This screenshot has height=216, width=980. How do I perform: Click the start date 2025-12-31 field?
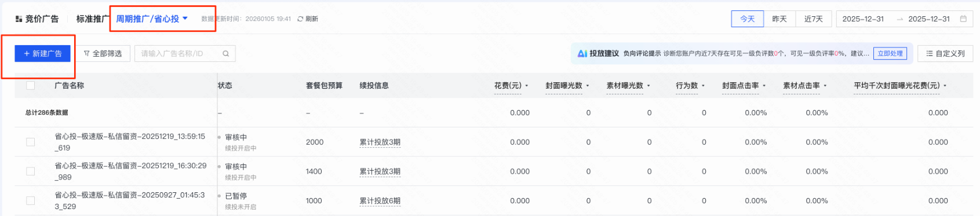863,19
